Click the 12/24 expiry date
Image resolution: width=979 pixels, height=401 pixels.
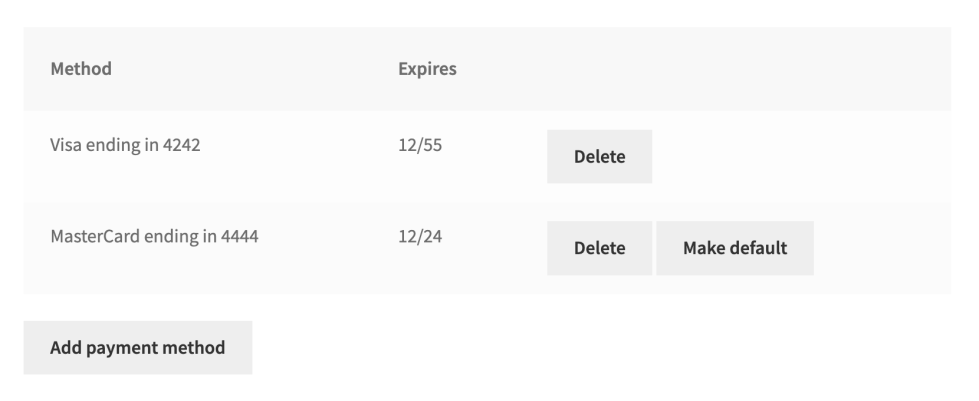(420, 237)
